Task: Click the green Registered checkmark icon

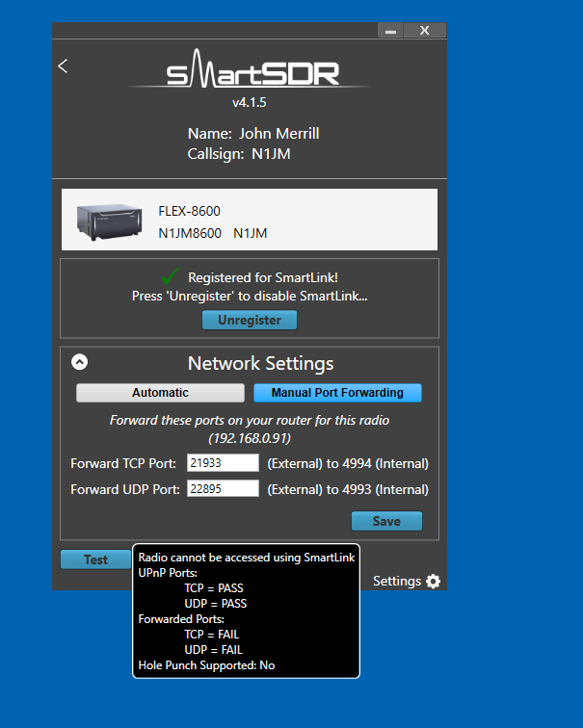Action: tap(171, 276)
